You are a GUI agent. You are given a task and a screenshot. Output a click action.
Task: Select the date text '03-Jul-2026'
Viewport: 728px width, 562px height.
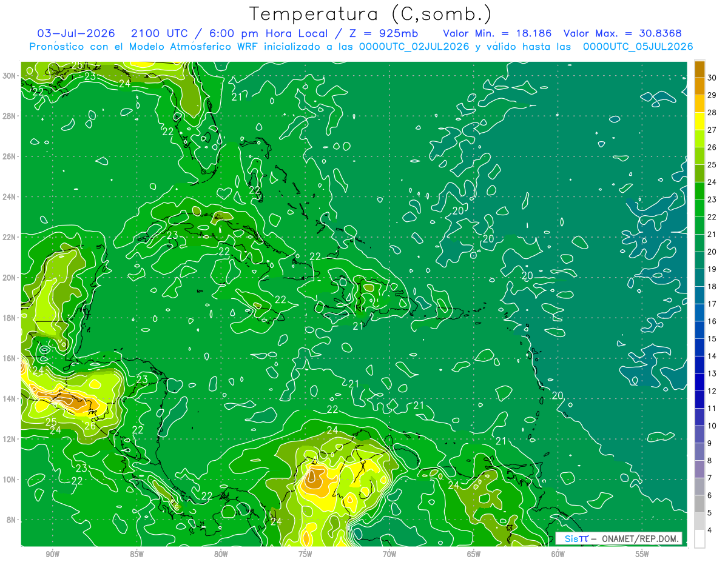[76, 33]
